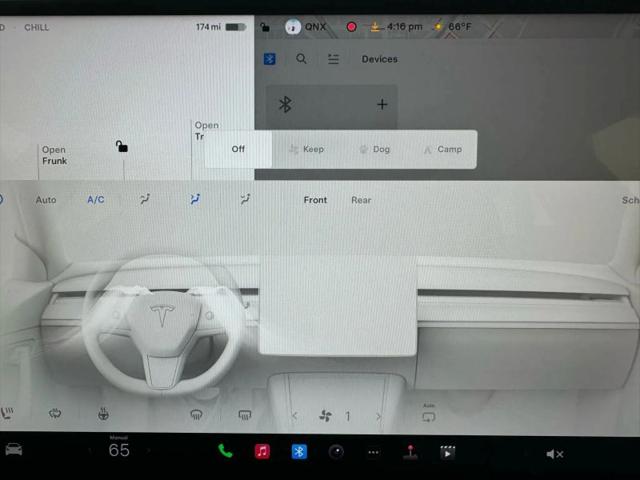
Task: Open the search icon beside Bluetooth
Action: [x=301, y=59]
